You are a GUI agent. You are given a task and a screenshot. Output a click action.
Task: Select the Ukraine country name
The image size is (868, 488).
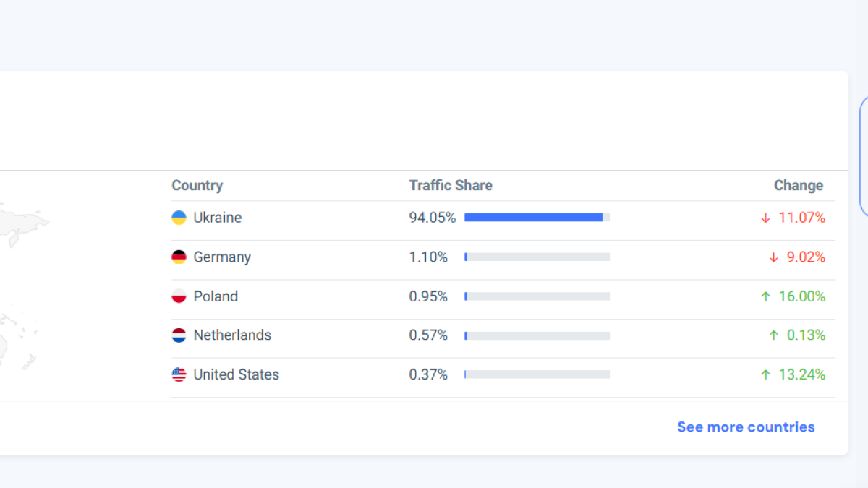click(217, 218)
